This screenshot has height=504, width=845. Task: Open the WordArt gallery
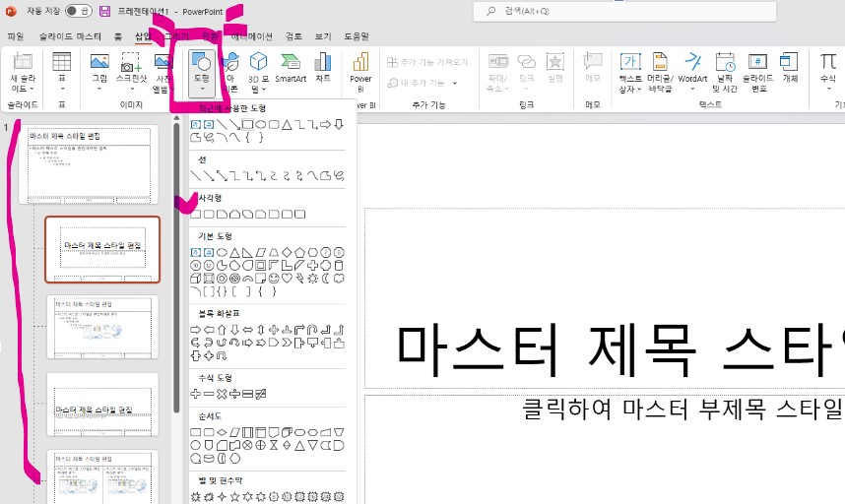point(692,73)
